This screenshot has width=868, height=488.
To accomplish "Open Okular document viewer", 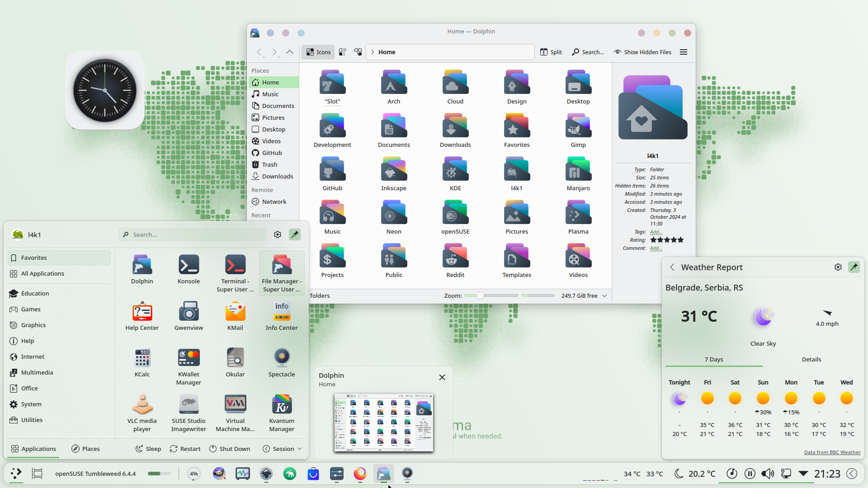I will click(x=235, y=363).
